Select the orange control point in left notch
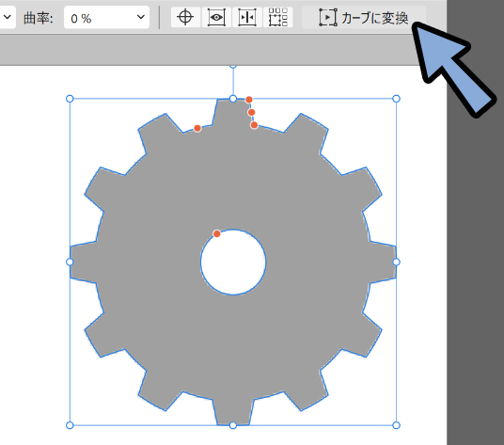This screenshot has height=445, width=504. [x=197, y=129]
